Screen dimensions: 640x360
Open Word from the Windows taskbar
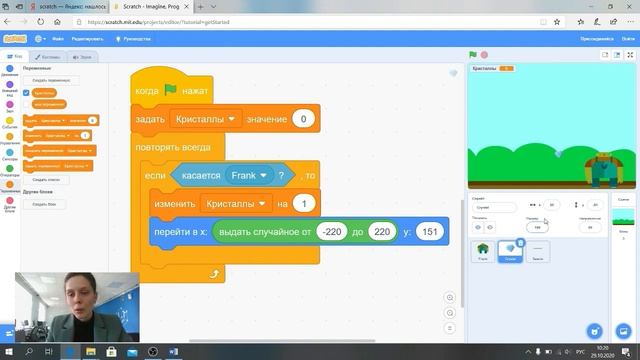point(173,351)
